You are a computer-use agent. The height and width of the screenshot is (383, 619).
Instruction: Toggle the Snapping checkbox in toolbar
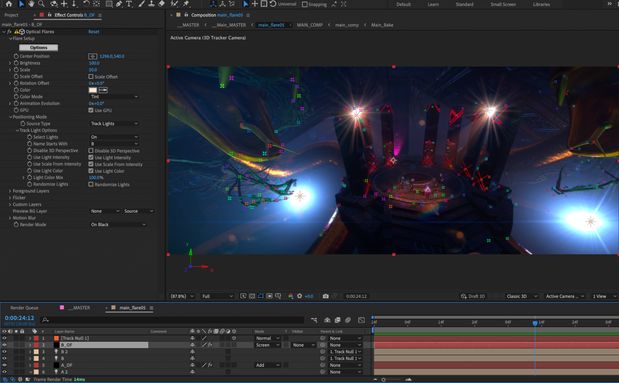[x=304, y=4]
